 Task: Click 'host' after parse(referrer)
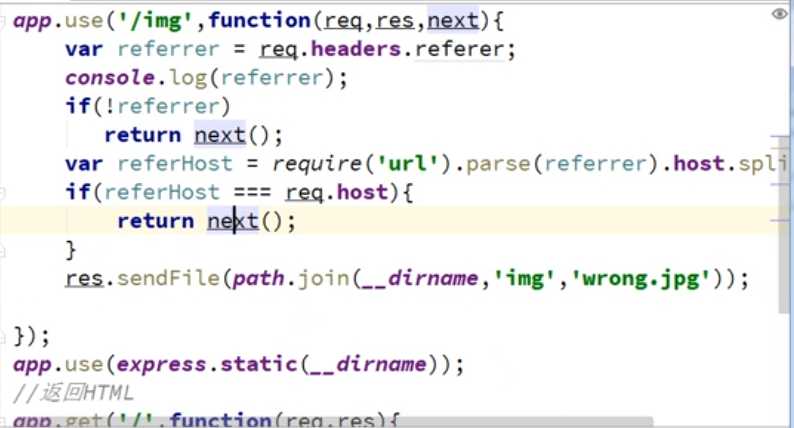coord(698,164)
